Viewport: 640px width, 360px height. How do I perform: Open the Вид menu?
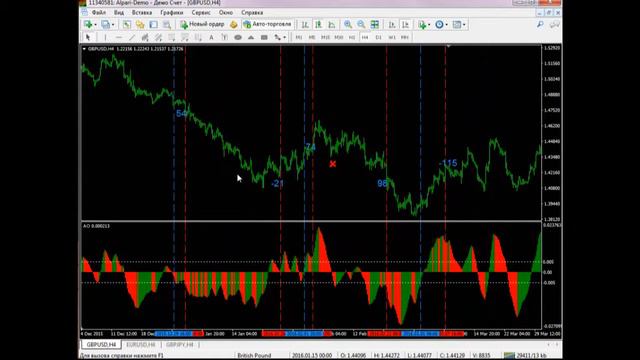click(119, 13)
